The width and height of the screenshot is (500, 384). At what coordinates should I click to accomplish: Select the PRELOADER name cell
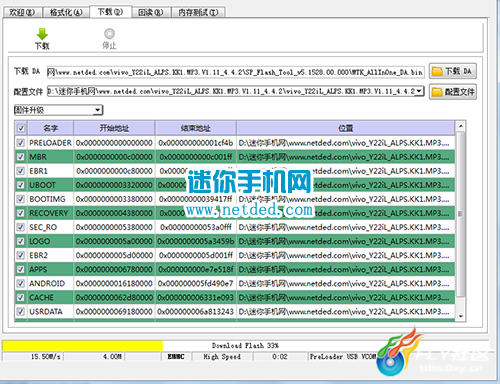(50, 143)
